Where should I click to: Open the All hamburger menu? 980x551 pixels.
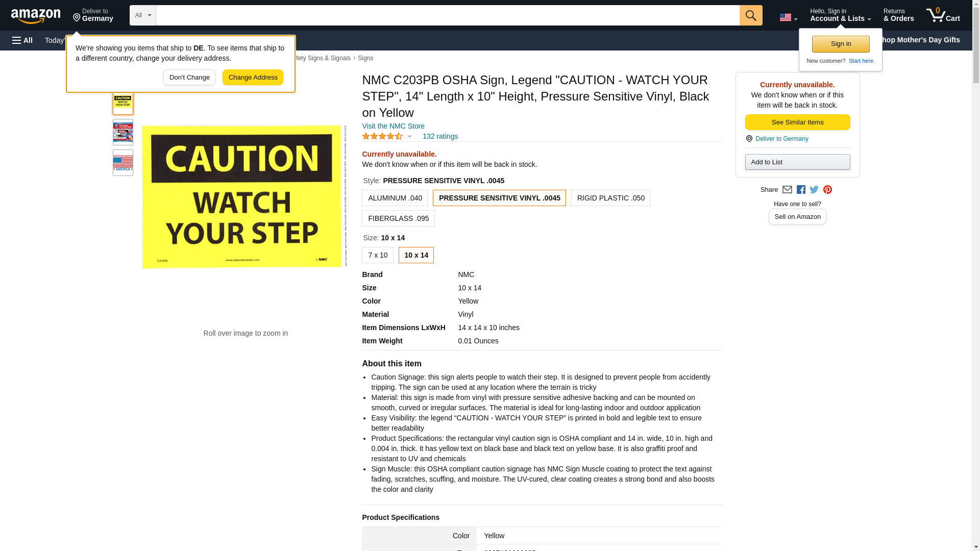(22, 40)
